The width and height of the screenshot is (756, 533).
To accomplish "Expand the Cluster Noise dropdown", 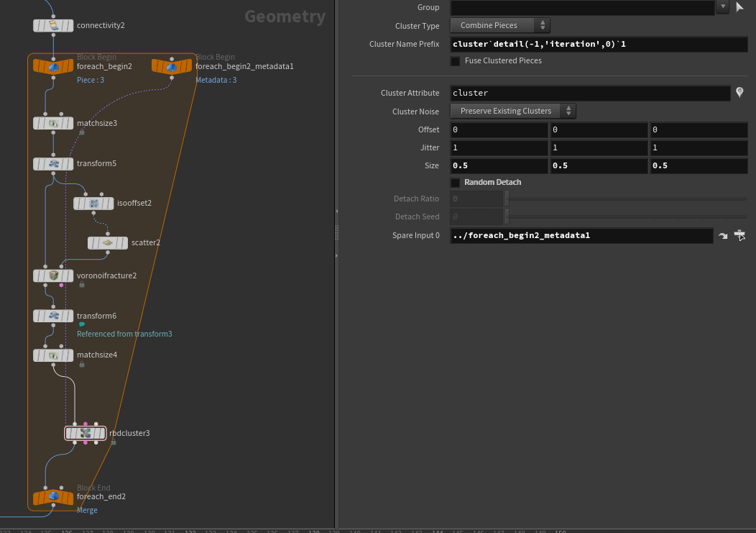I will pos(513,111).
